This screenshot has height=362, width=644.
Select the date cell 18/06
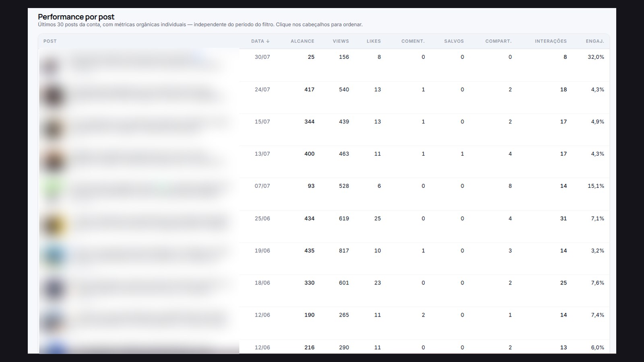pyautogui.click(x=262, y=283)
